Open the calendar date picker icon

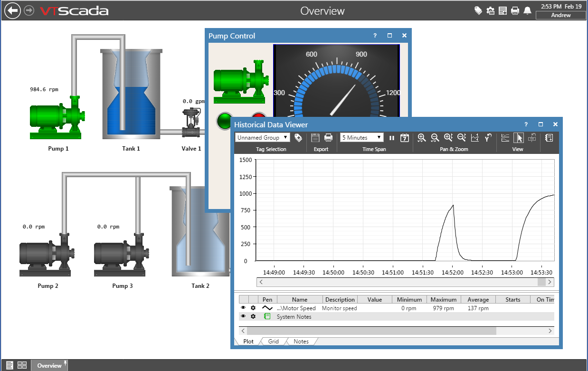coord(404,138)
